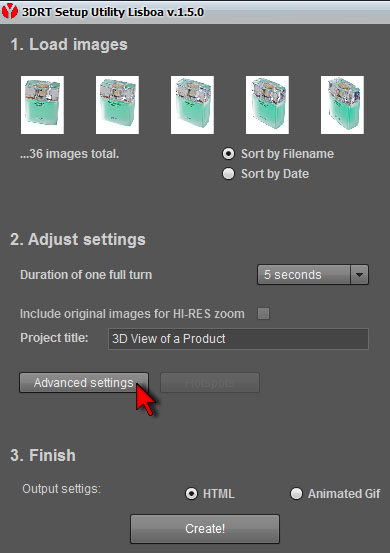Select Animated Gif output option
390x553 pixels.
[x=296, y=494]
